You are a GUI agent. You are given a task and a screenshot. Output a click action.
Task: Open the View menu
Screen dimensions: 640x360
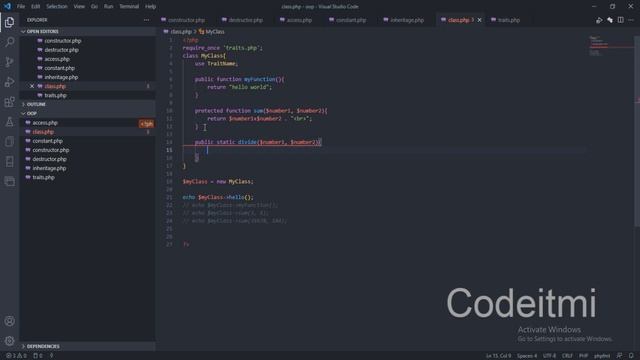79,7
